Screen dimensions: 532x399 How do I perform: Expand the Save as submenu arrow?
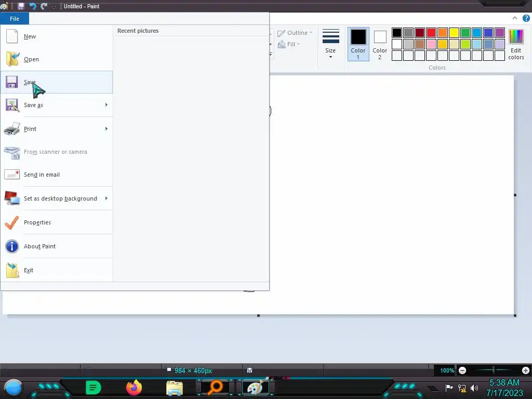point(107,105)
